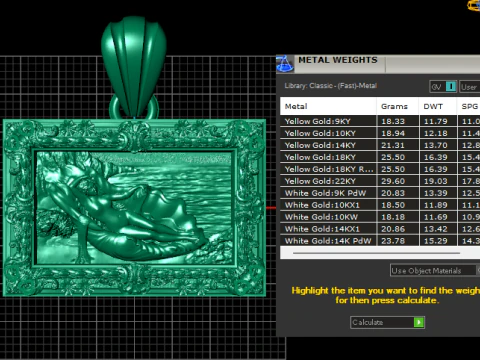The image size is (480, 360).
Task: Toggle the User library switch
Action: [x=469, y=87]
